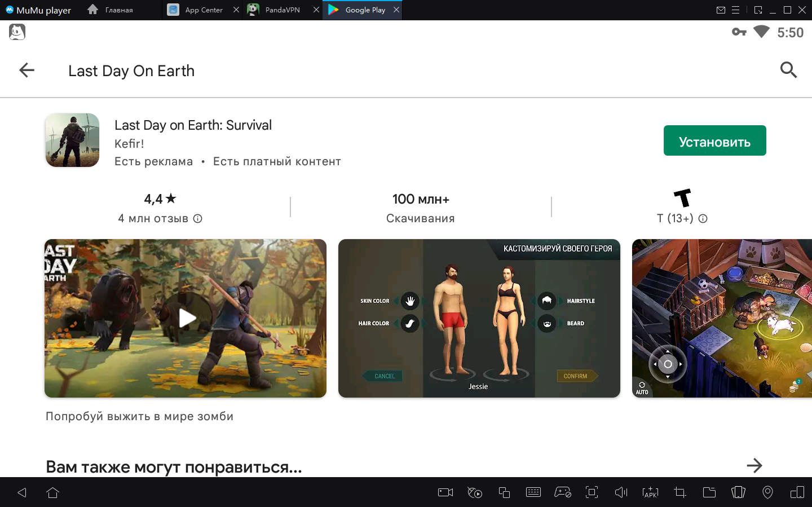The height and width of the screenshot is (507, 812).
Task: Switch to the PandaVPN tab
Action: (282, 10)
